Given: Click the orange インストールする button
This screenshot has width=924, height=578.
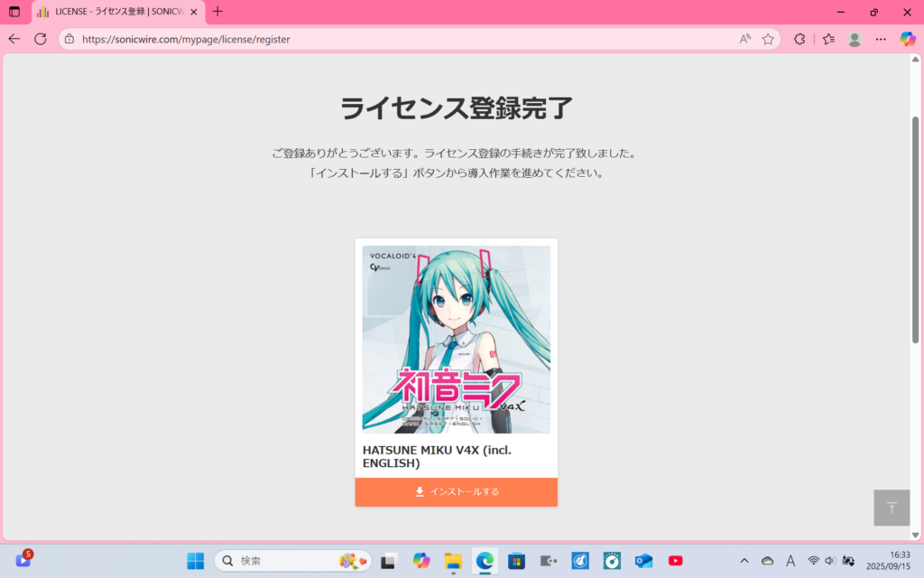Looking at the screenshot, I should coord(456,492).
